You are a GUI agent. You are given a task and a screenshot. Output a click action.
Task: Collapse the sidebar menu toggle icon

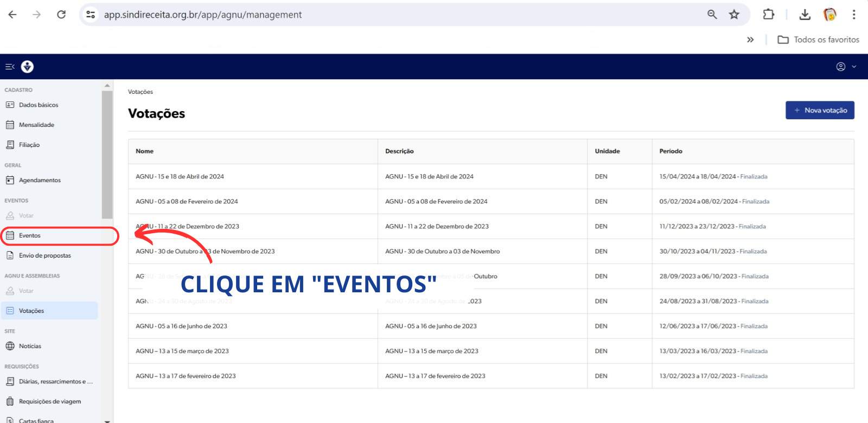pos(9,67)
